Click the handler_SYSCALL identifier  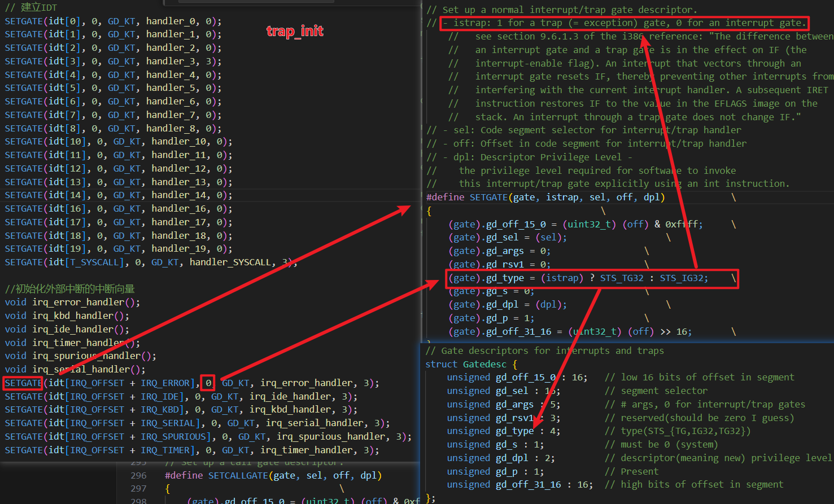[x=230, y=262]
